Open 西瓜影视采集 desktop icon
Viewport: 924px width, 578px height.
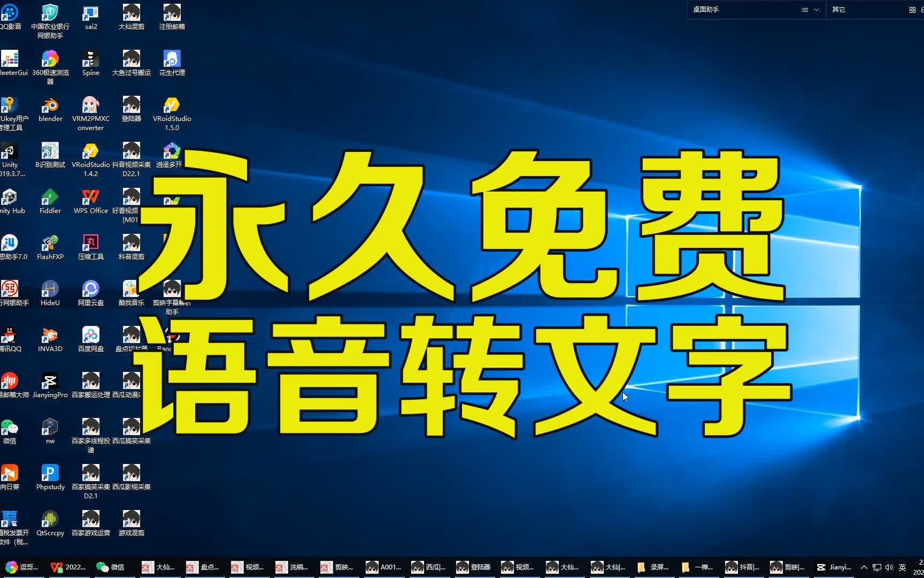[x=132, y=478]
